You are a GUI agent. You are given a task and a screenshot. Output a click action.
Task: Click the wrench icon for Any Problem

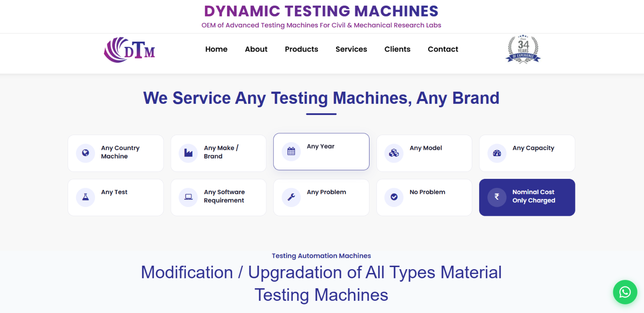(x=291, y=197)
